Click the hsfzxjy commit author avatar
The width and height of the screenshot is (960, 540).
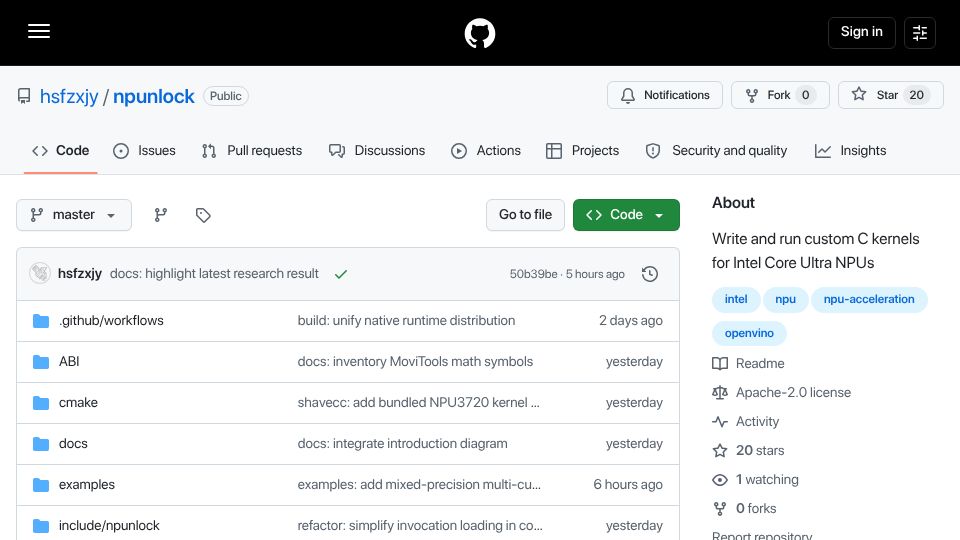[x=40, y=273]
